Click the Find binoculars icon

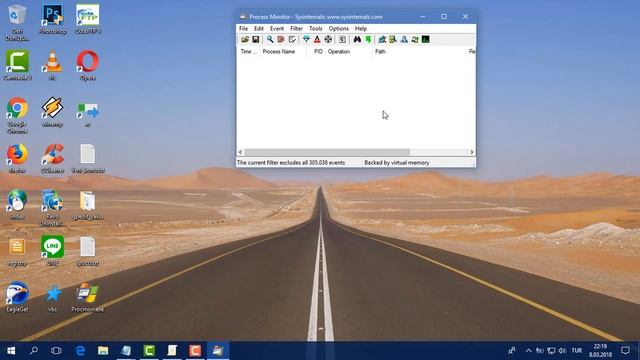coord(357,40)
